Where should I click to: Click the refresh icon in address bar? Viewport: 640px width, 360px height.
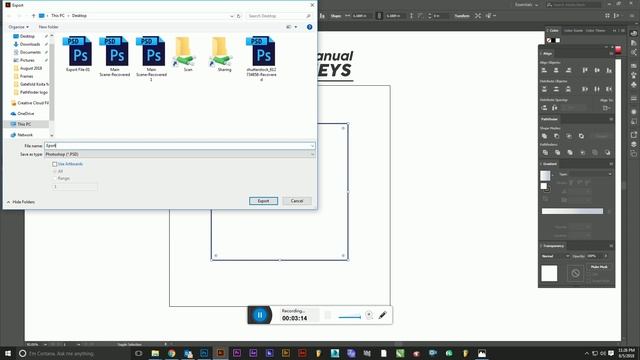point(239,16)
